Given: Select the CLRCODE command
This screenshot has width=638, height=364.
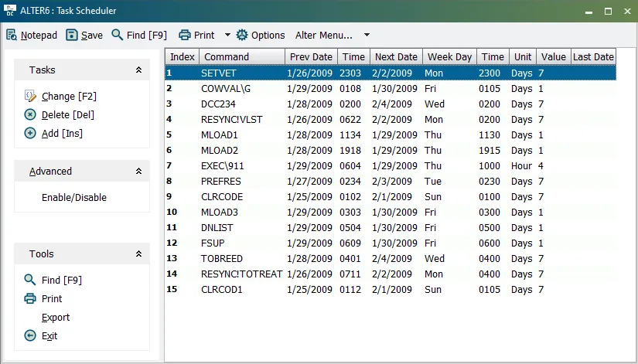Looking at the screenshot, I should tap(222, 197).
